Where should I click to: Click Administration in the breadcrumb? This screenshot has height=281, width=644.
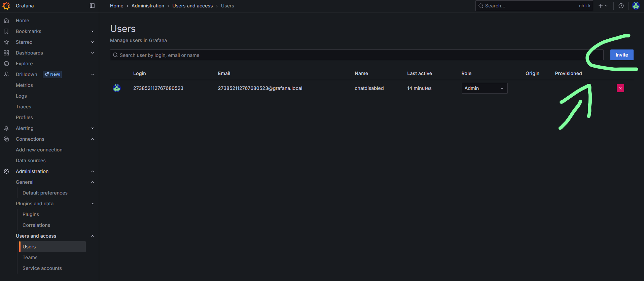pos(148,6)
